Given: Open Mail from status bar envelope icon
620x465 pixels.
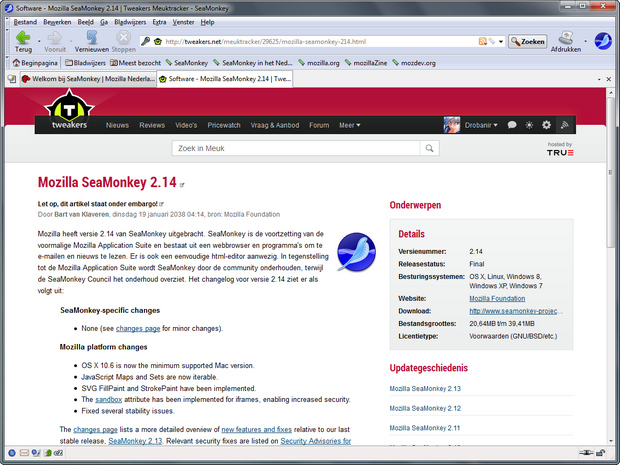Looking at the screenshot, I should tap(24, 453).
